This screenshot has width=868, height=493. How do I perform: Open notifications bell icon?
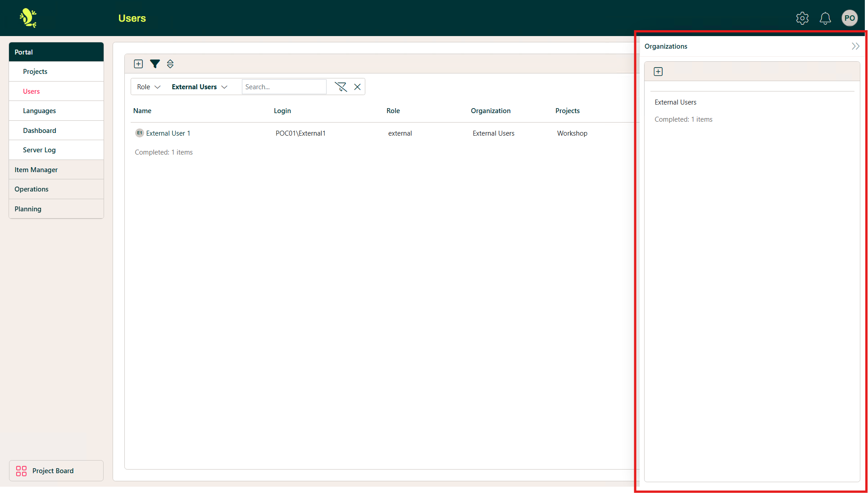pos(825,18)
